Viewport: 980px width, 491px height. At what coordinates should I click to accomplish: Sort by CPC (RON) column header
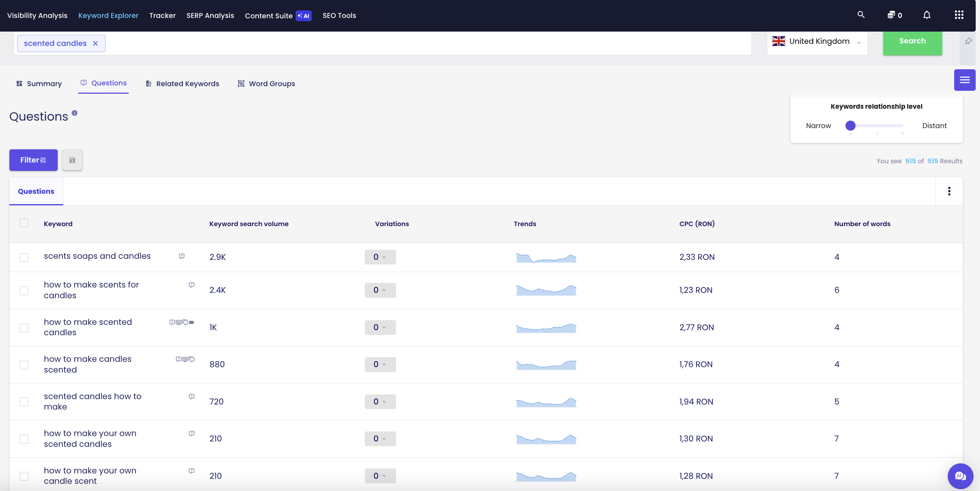pos(697,224)
